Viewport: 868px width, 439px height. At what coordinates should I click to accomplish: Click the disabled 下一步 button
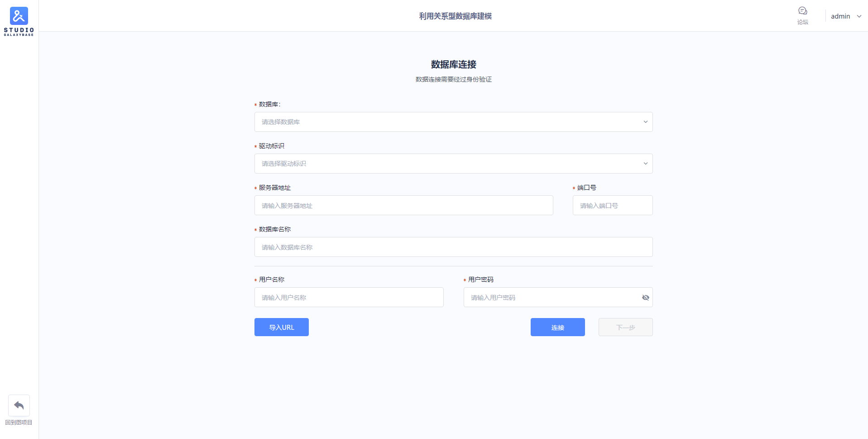click(625, 327)
